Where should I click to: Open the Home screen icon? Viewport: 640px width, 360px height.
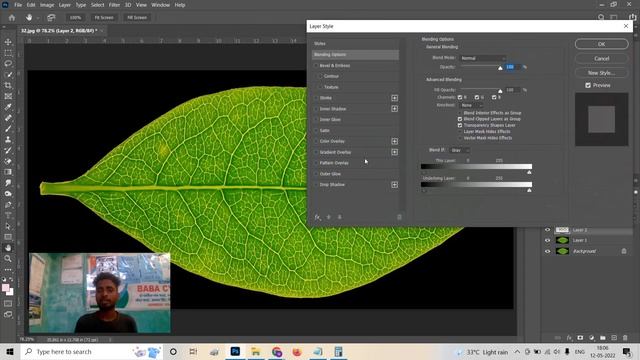12,18
